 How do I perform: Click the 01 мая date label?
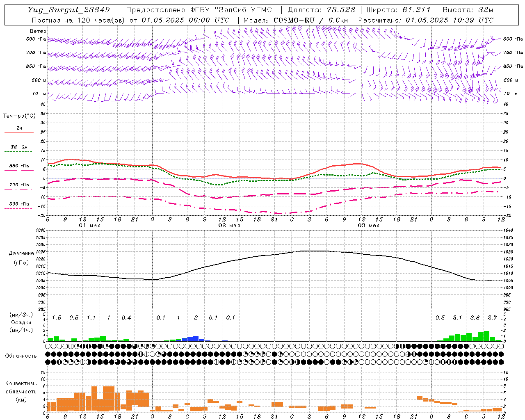pos(89,226)
